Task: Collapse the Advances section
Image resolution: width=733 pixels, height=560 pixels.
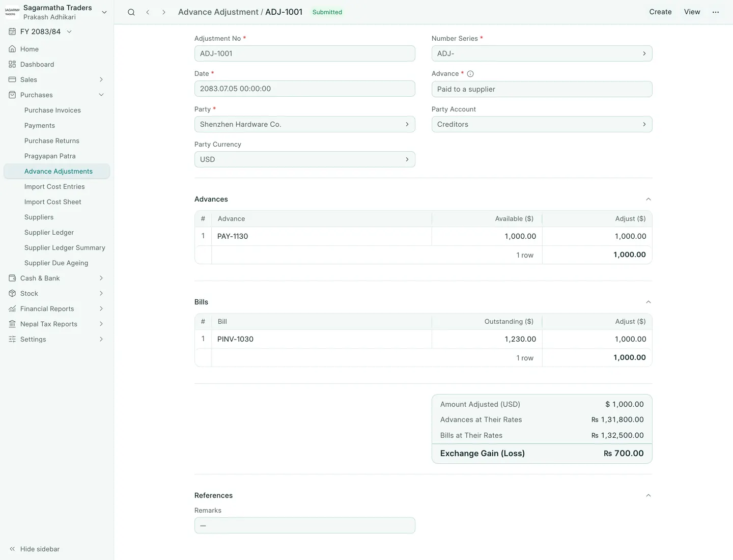Action: point(649,199)
